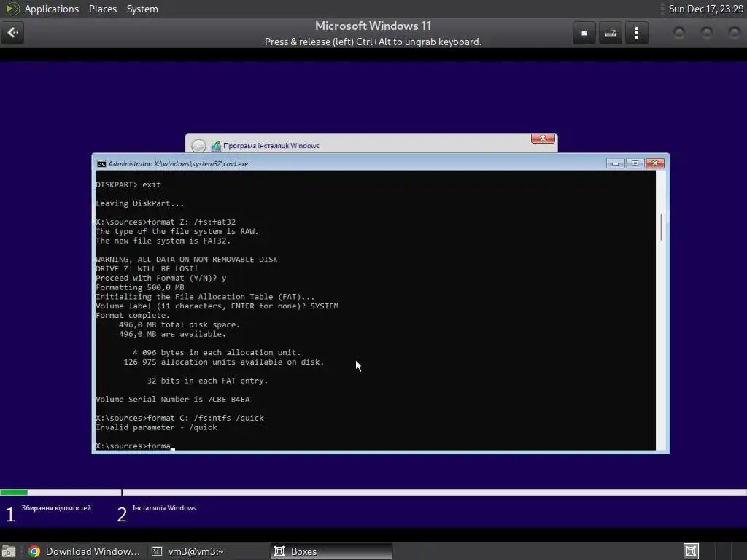Open the System menu
This screenshot has height=560, width=747.
coord(142,9)
